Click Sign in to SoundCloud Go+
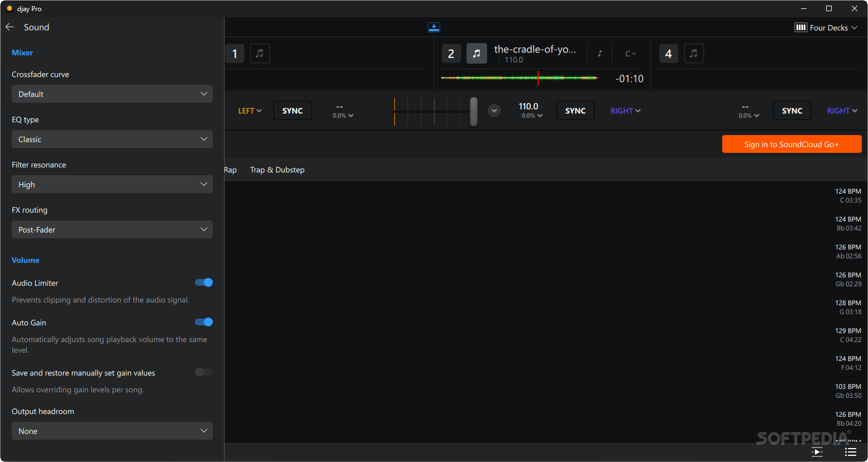Image resolution: width=868 pixels, height=462 pixels. point(791,144)
